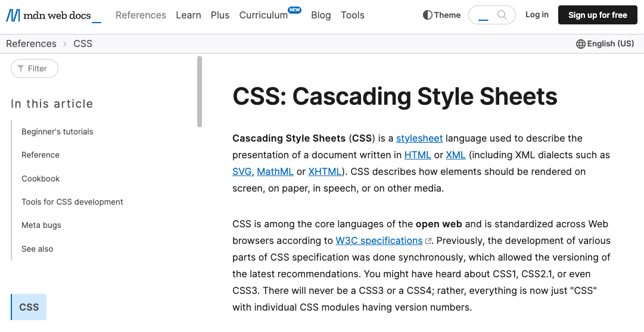Open the Plus menu
The width and height of the screenshot is (644, 332).
(220, 15)
